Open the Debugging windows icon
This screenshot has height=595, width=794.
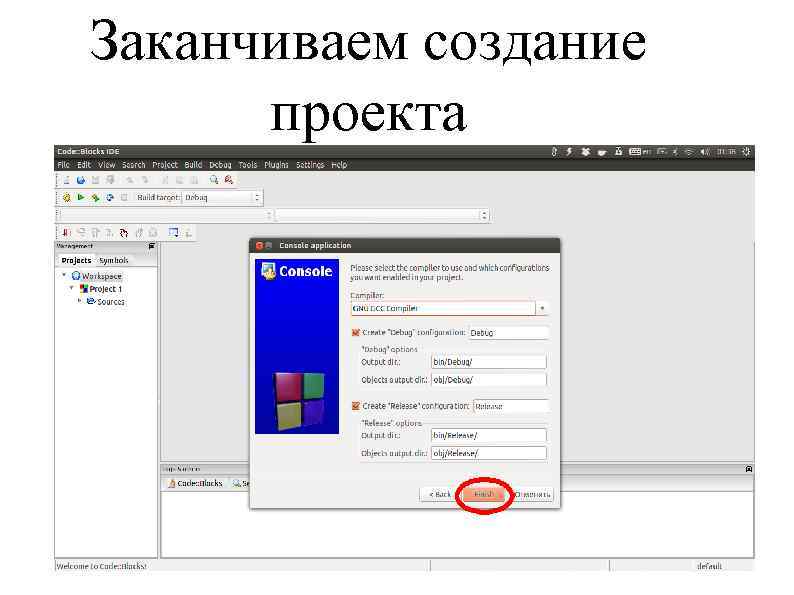pos(173,232)
